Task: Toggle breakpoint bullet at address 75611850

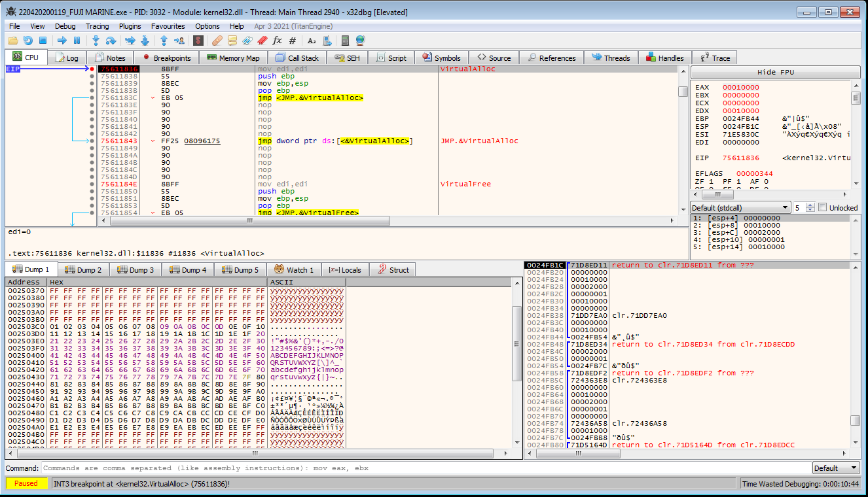Action: pos(92,191)
